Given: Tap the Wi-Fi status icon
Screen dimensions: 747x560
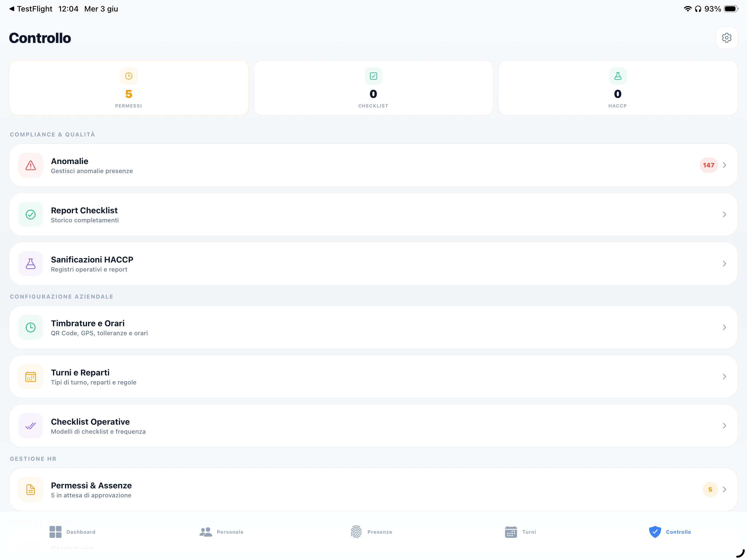Looking at the screenshot, I should coord(688,9).
